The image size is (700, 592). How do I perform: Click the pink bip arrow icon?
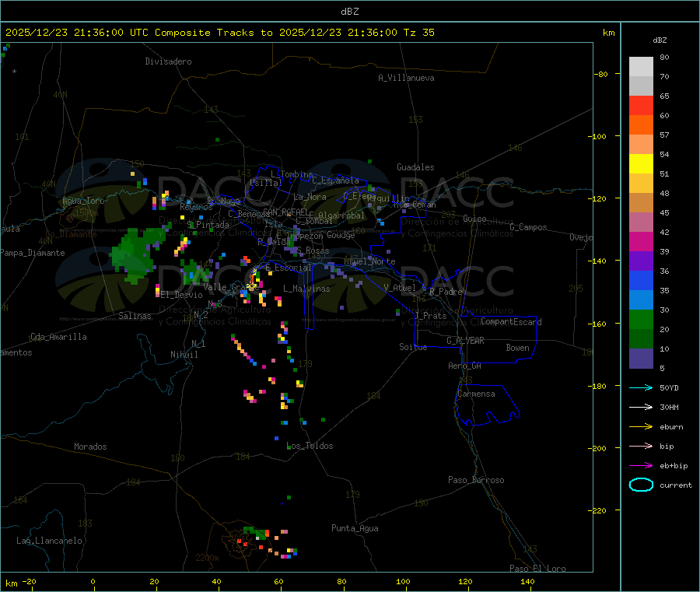(x=641, y=446)
